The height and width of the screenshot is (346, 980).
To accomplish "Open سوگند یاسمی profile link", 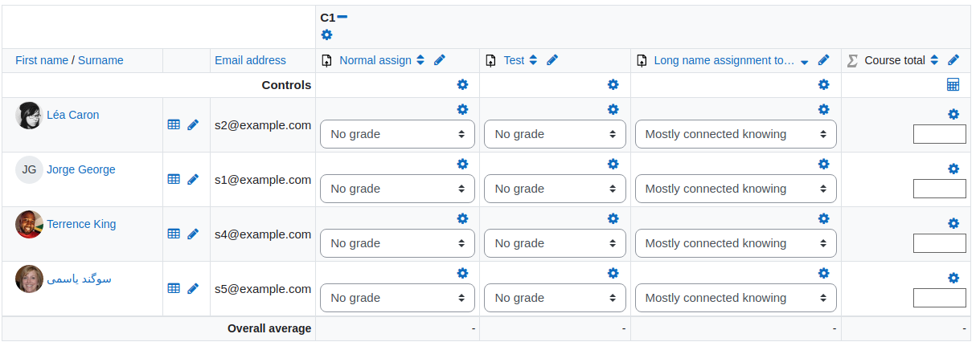I will 79,279.
